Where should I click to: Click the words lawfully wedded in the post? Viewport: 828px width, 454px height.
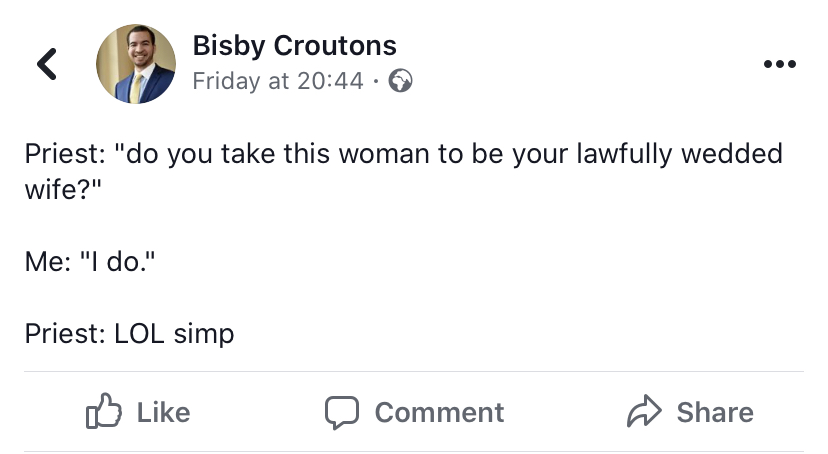679,154
